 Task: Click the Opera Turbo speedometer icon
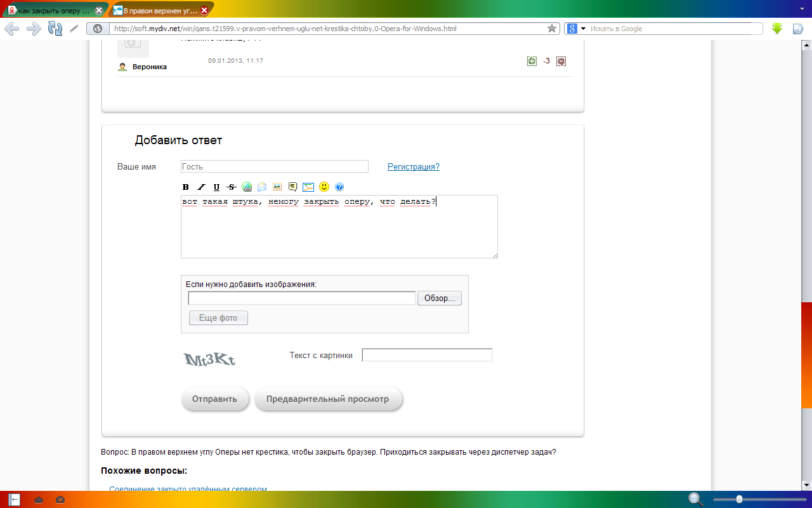point(60,500)
